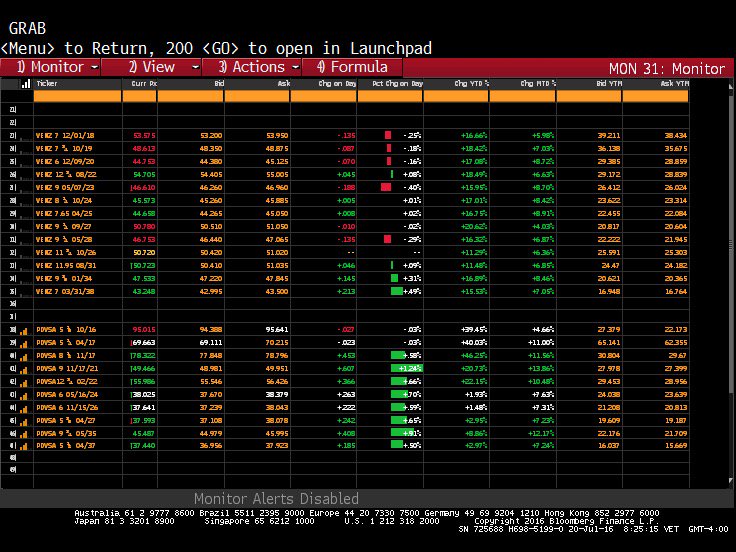This screenshot has width=736, height=552.
Task: Select the 4) Formula menu item
Action: [x=353, y=67]
